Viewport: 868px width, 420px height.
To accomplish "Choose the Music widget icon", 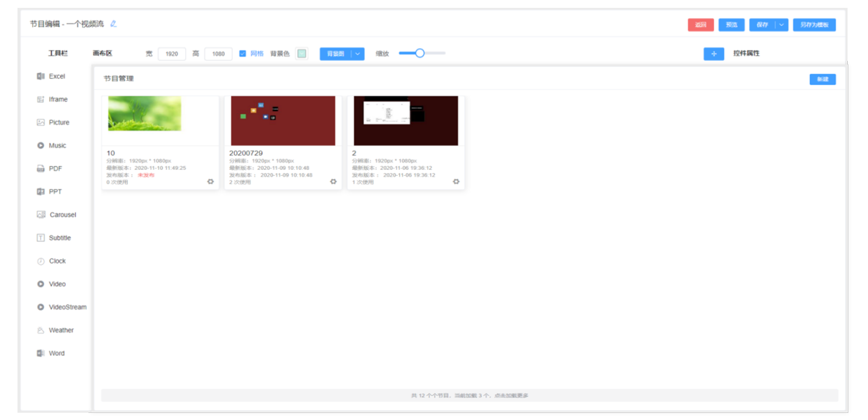I will click(40, 145).
